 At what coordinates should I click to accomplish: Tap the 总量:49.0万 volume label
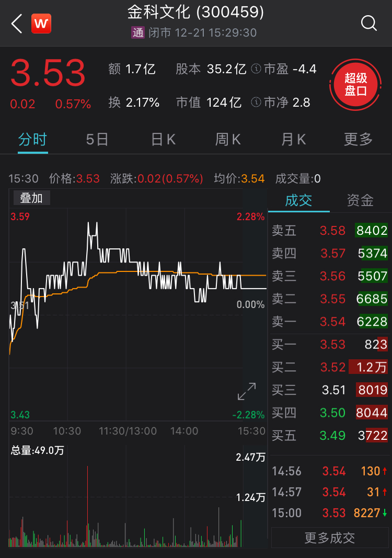pos(37,450)
